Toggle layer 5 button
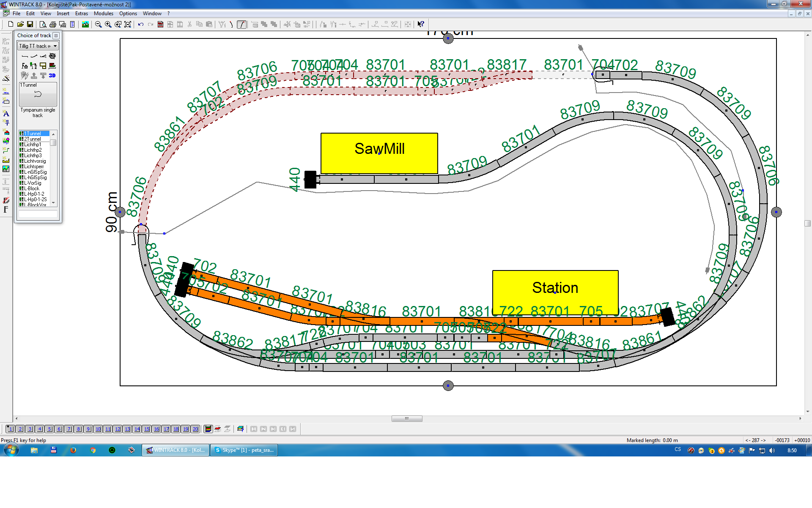 pyautogui.click(x=49, y=429)
